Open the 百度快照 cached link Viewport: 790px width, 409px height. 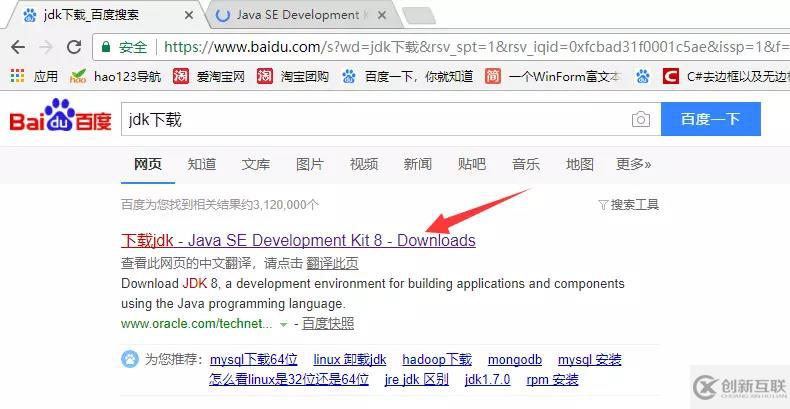coord(327,324)
